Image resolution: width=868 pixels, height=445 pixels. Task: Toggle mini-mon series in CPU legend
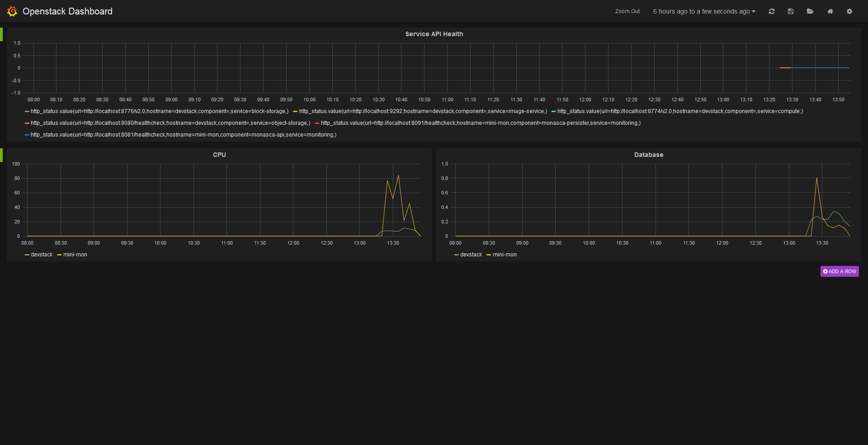[75, 255]
